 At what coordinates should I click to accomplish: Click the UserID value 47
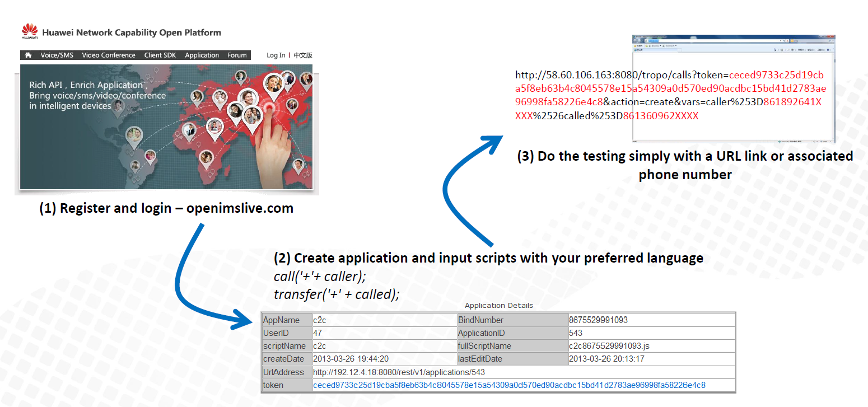click(x=318, y=333)
